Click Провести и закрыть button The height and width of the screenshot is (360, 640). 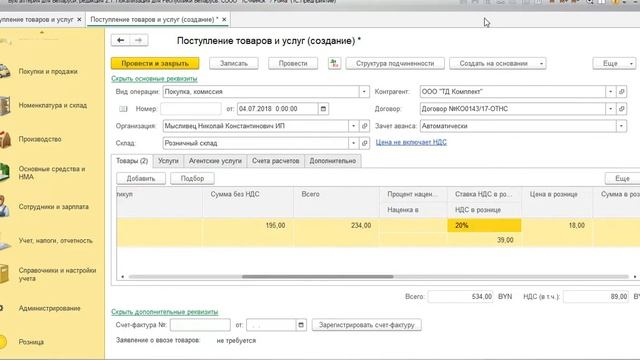155,63
